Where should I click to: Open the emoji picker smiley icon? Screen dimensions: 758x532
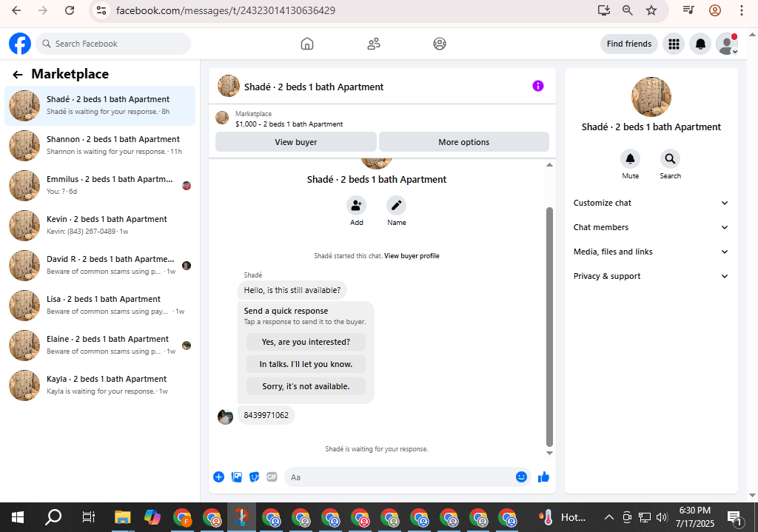tap(521, 477)
